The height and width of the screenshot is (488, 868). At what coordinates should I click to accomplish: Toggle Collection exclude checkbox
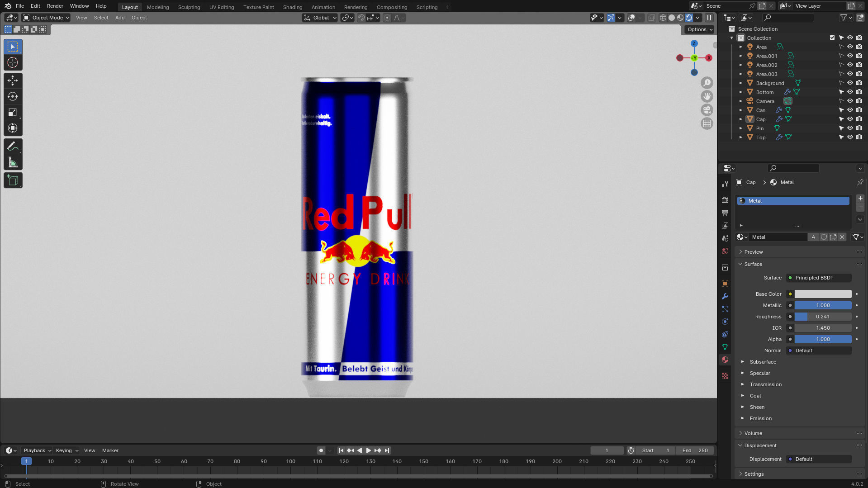click(832, 38)
